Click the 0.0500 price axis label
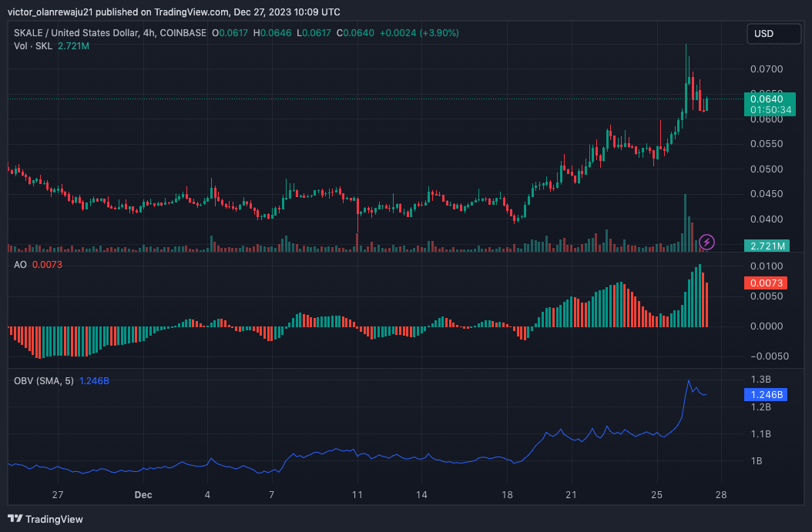The height and width of the screenshot is (532, 812). tap(767, 169)
